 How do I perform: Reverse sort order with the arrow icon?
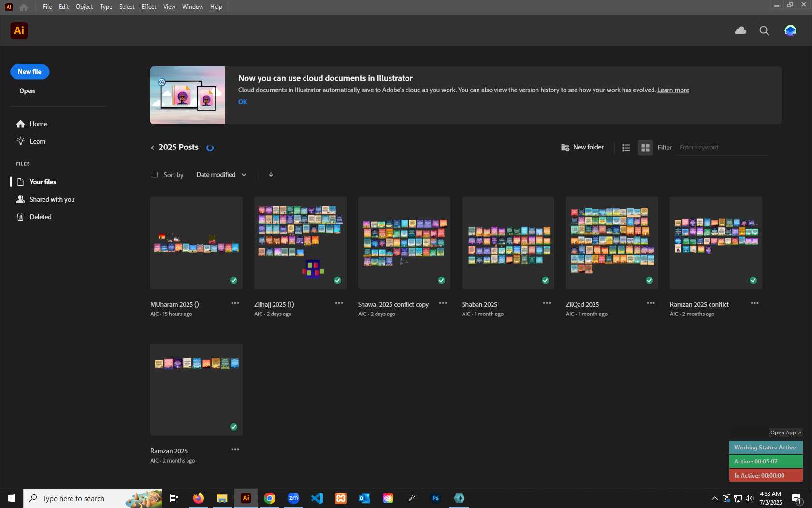(271, 175)
